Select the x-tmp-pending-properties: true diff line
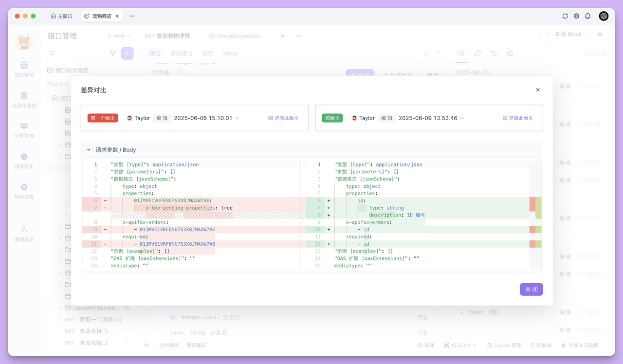 189,208
